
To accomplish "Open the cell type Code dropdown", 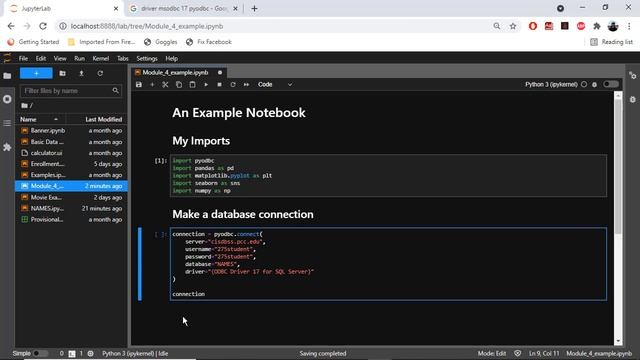I will click(x=275, y=84).
